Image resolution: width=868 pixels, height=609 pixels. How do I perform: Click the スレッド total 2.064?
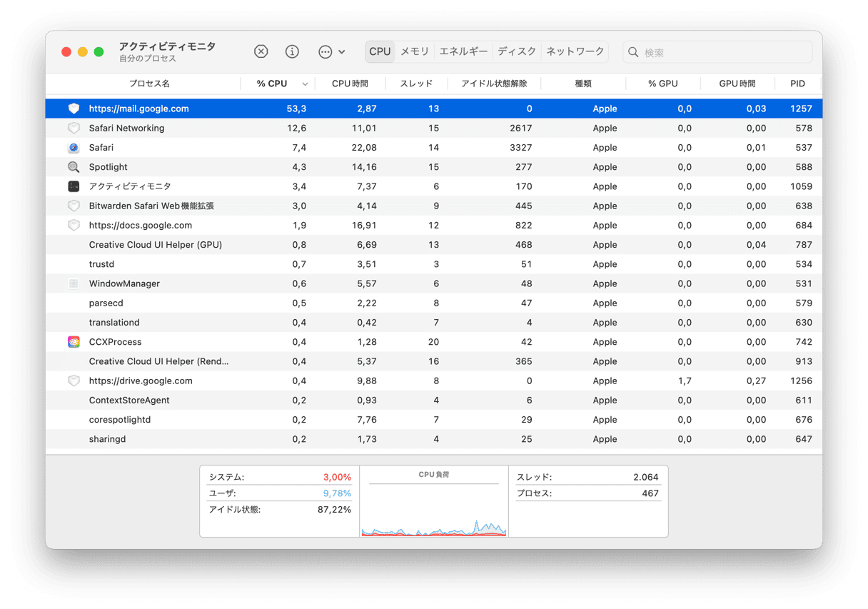pos(645,477)
